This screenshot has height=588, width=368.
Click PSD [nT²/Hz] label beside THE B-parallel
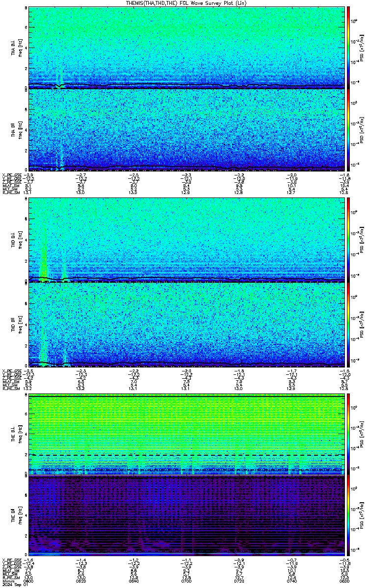pyautogui.click(x=361, y=516)
